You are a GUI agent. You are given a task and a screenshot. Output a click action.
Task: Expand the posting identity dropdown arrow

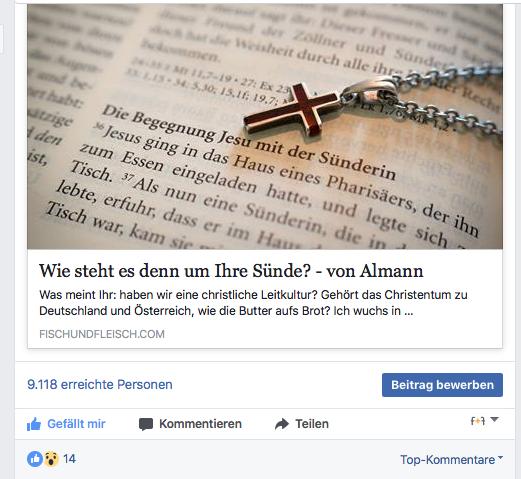[494, 419]
